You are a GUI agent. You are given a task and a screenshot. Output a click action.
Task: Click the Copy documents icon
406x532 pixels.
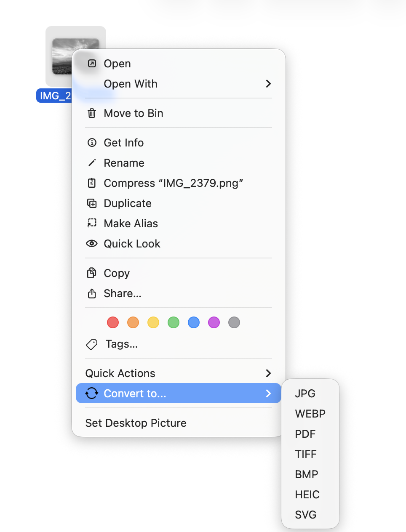(91, 273)
